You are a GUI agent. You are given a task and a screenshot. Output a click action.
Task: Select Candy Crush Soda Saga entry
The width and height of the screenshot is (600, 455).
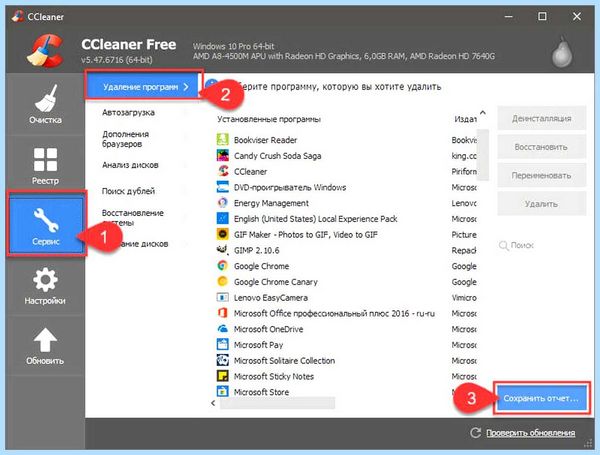(277, 156)
